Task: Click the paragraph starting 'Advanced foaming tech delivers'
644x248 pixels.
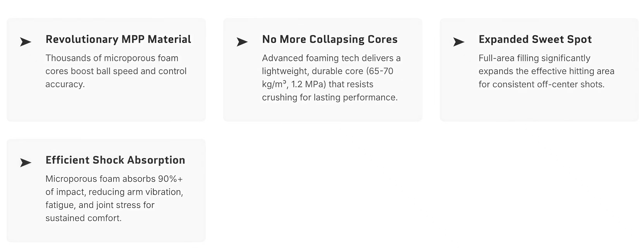Action: tap(331, 77)
